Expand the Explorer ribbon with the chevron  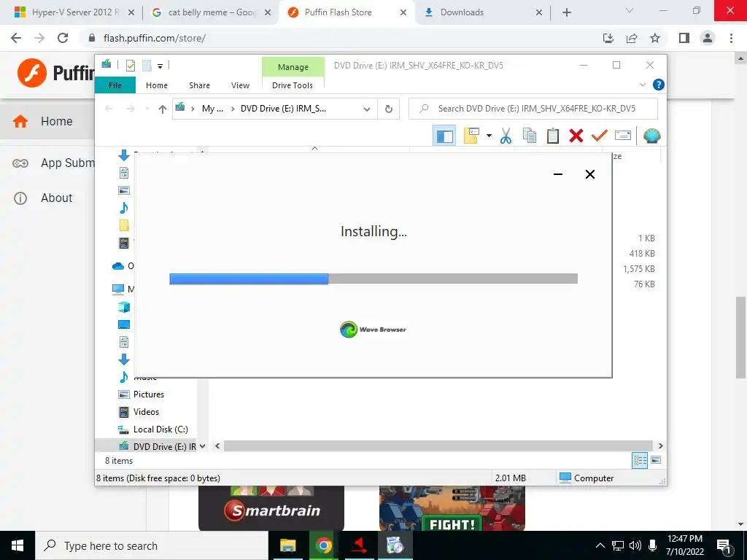coord(642,85)
